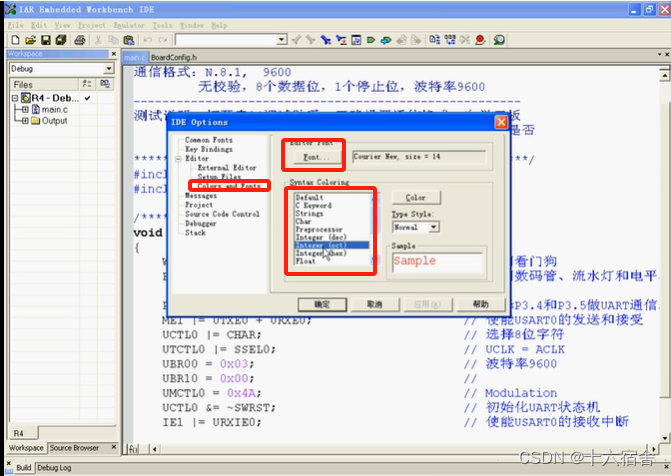Switch to the Source Browser tab
The image size is (671, 476).
point(74,448)
